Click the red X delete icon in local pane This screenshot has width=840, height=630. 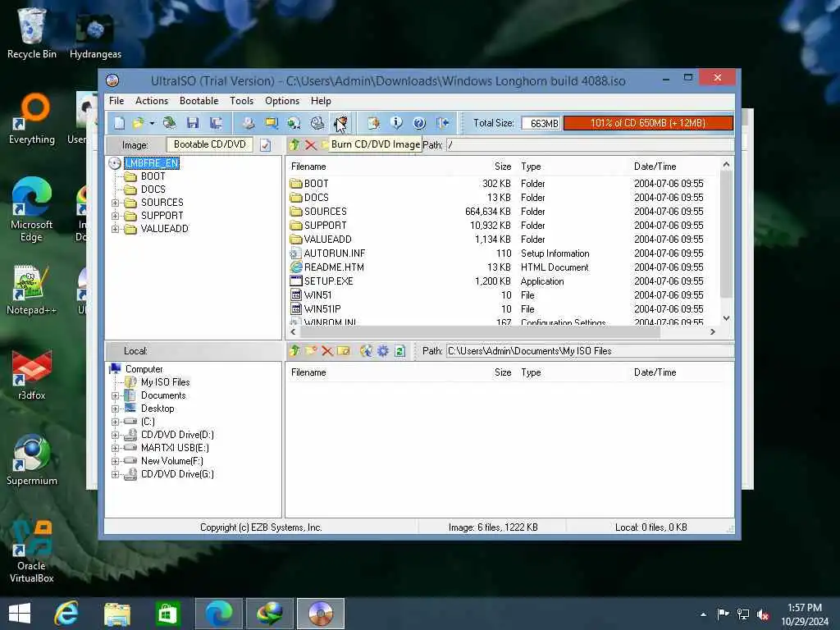(327, 351)
